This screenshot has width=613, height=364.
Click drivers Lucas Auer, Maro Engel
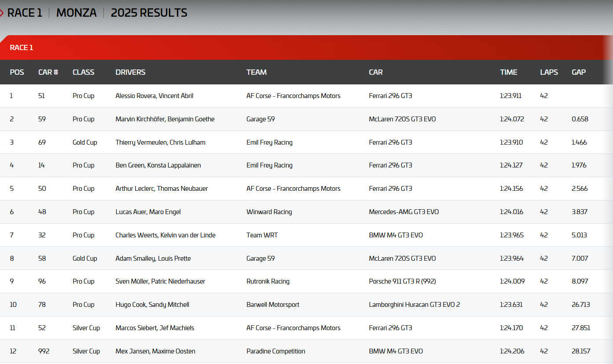[148, 212]
